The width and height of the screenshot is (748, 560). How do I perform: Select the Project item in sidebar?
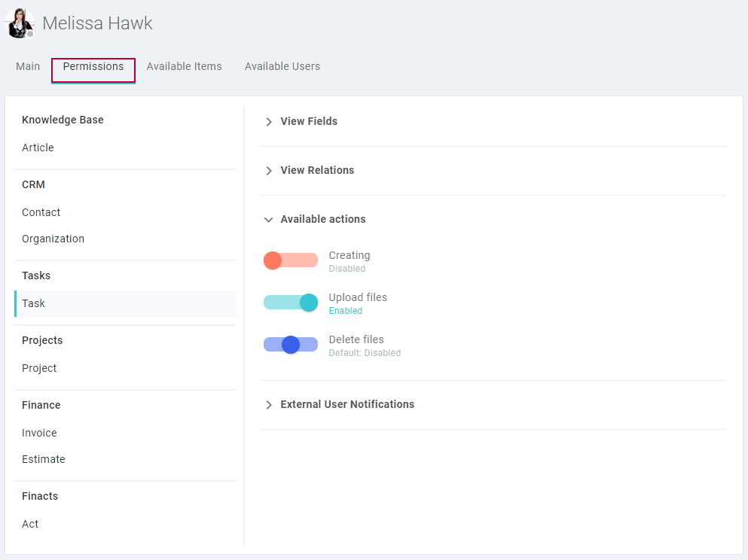pyautogui.click(x=126, y=368)
